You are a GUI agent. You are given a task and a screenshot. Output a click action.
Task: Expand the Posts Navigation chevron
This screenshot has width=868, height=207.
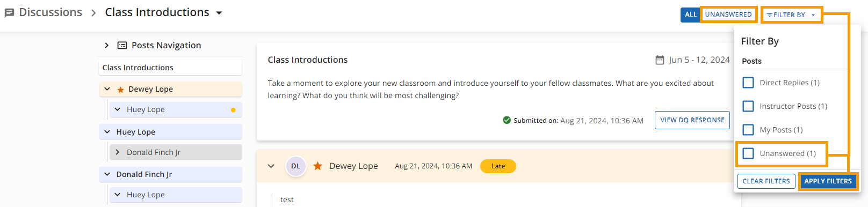pos(107,46)
